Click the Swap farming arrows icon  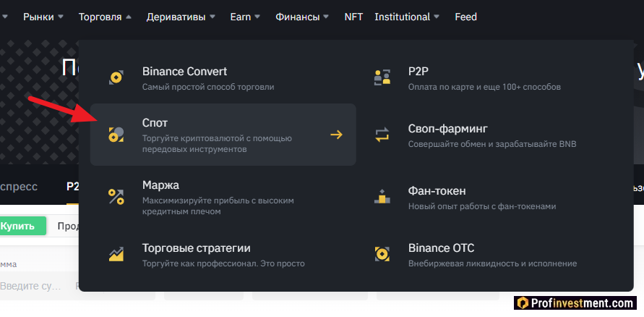[382, 135]
